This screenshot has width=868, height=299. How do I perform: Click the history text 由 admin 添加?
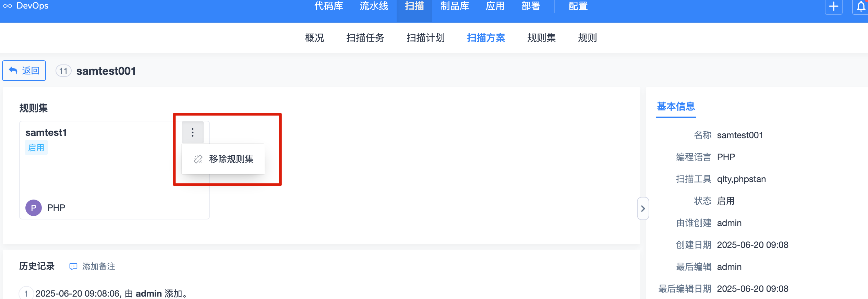point(157,294)
